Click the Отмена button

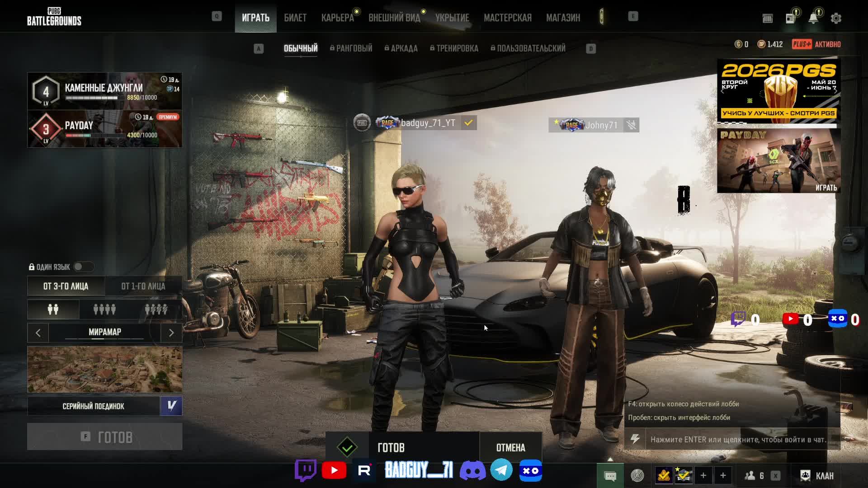511,447
